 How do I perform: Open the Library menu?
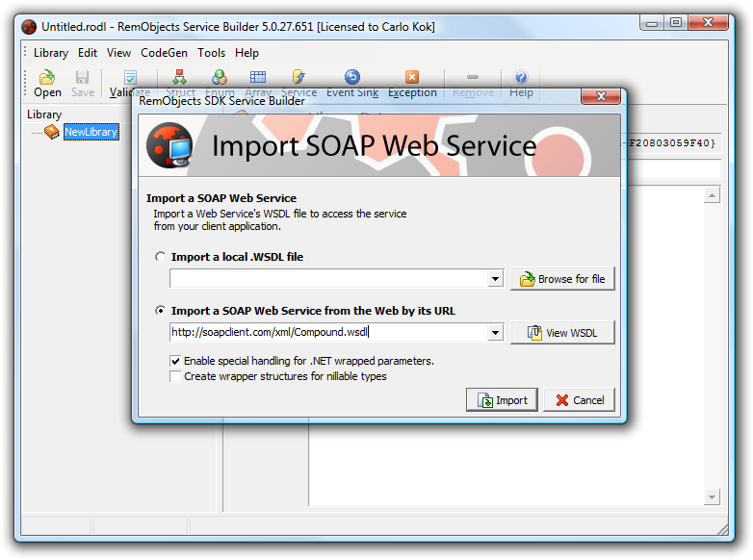tap(50, 53)
